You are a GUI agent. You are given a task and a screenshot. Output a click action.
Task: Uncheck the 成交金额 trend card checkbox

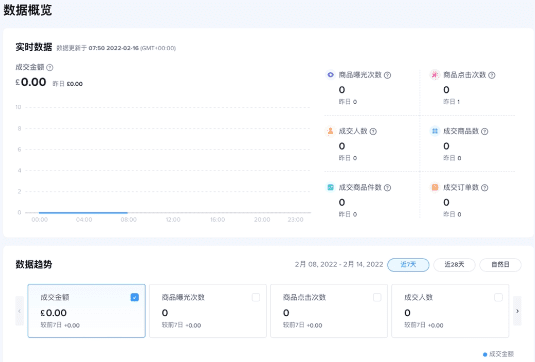coord(135,298)
